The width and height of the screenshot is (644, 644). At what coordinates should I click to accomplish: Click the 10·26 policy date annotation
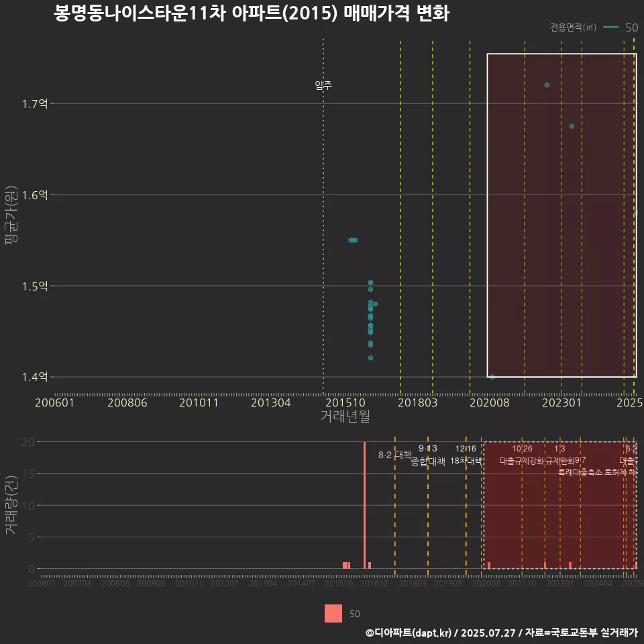click(522, 449)
